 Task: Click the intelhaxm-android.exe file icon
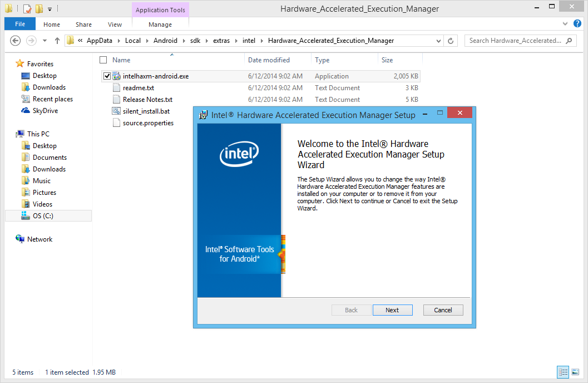116,76
